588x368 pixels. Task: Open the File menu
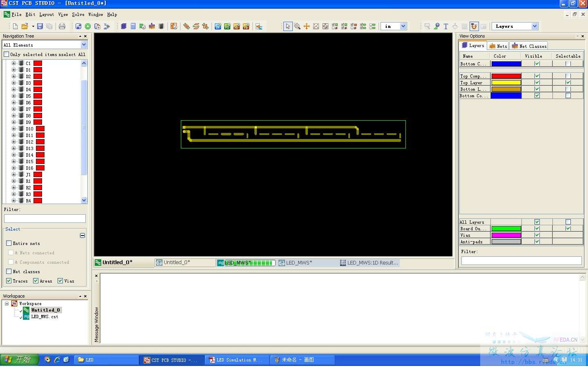(x=16, y=14)
